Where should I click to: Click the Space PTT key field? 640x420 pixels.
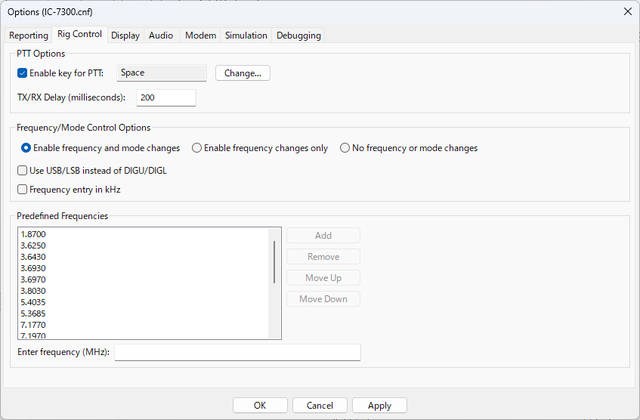coord(162,73)
